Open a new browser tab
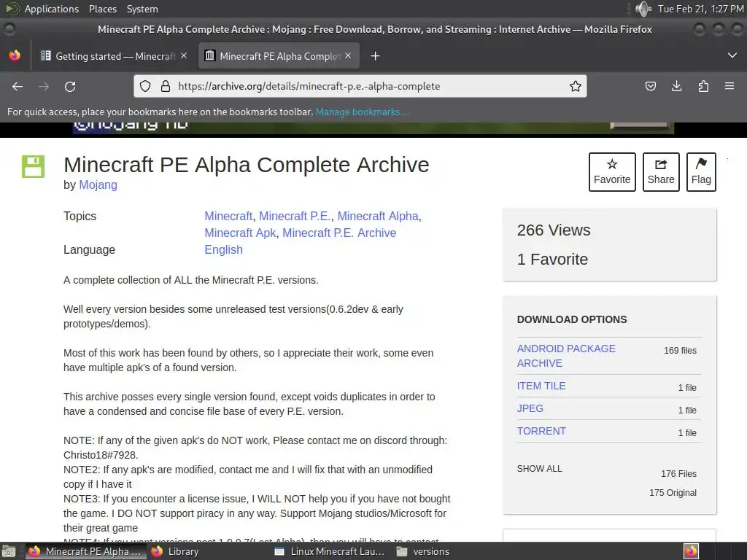The height and width of the screenshot is (560, 747). (x=375, y=56)
